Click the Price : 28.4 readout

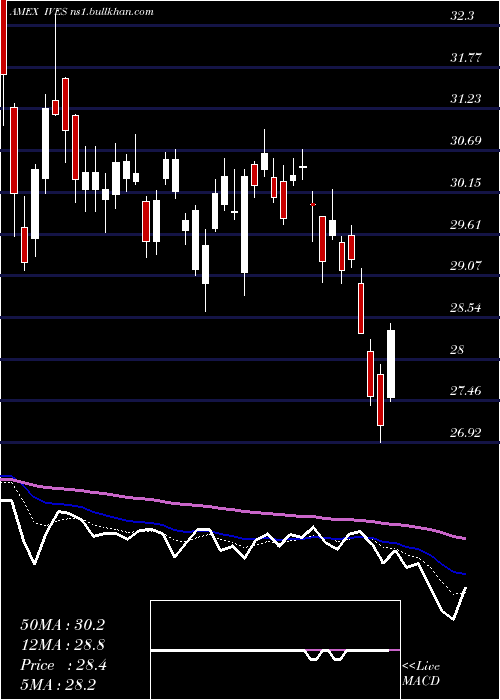[63, 665]
